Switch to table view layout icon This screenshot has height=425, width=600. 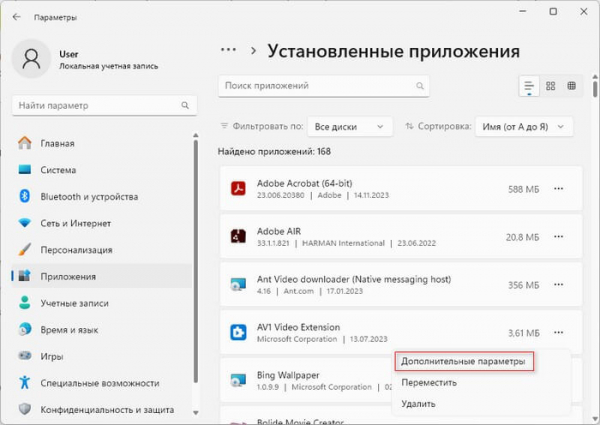tap(571, 86)
